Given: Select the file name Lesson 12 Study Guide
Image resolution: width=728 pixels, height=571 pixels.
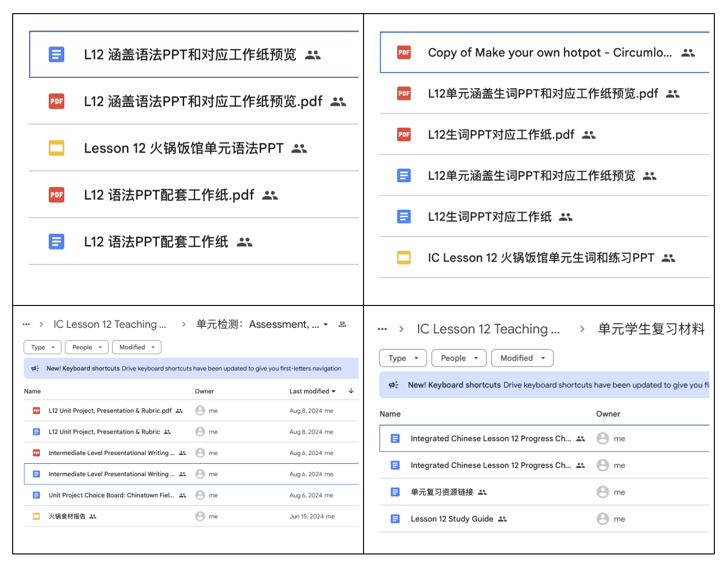Looking at the screenshot, I should click(x=452, y=519).
